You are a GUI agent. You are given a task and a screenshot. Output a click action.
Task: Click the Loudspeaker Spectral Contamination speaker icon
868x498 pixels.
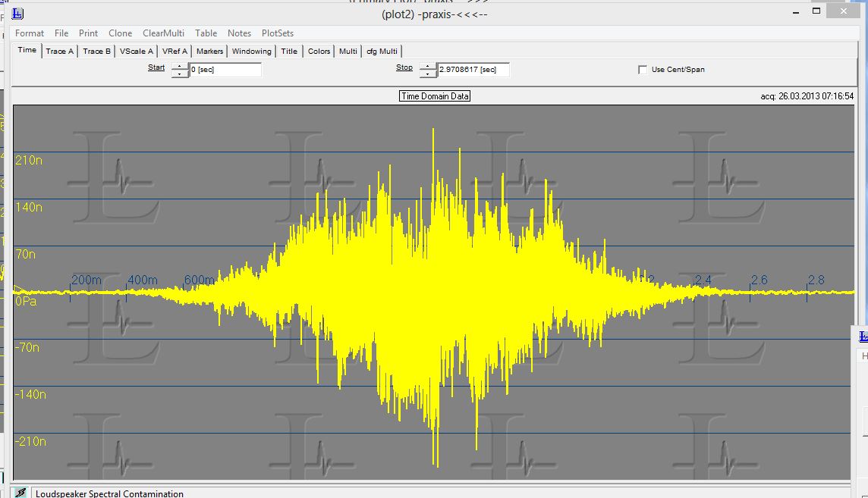click(20, 493)
